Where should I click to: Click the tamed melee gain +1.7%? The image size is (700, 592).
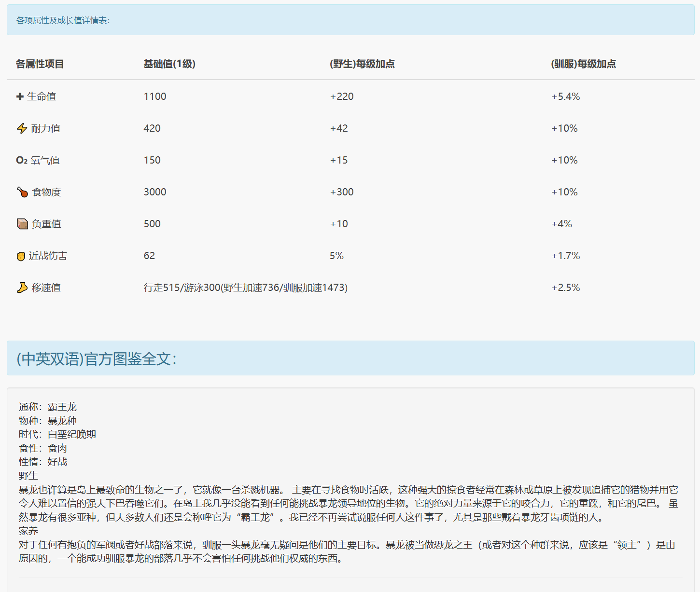click(565, 256)
